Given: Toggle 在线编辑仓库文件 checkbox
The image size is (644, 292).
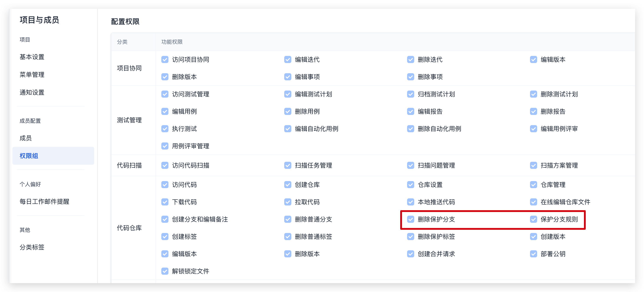Looking at the screenshot, I should coord(534,202).
